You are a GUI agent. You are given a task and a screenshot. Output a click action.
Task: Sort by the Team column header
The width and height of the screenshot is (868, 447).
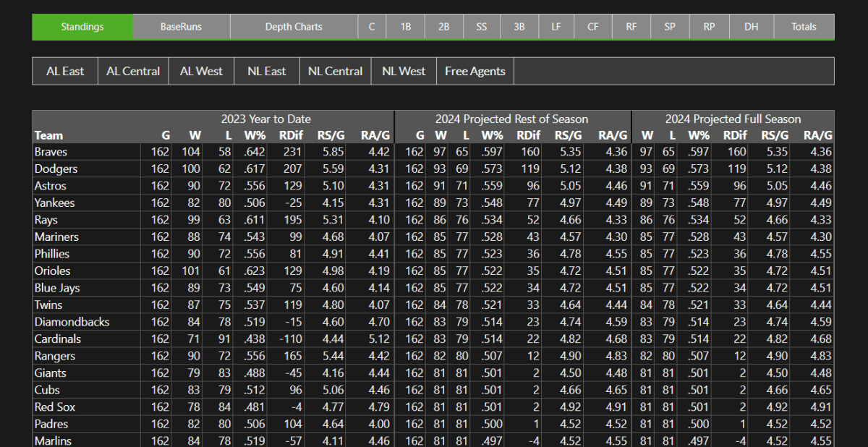[48, 135]
